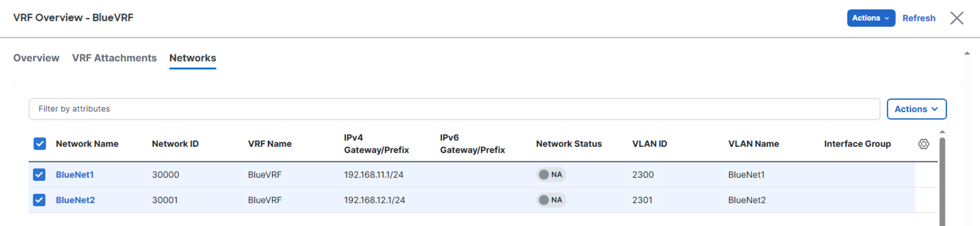The height and width of the screenshot is (226, 980).
Task: Switch to the Overview tab
Action: click(37, 58)
